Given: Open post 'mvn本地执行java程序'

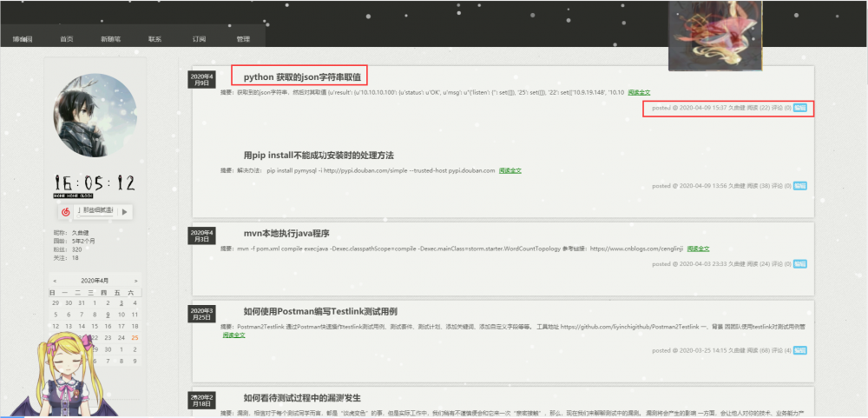Looking at the screenshot, I should [x=286, y=233].
